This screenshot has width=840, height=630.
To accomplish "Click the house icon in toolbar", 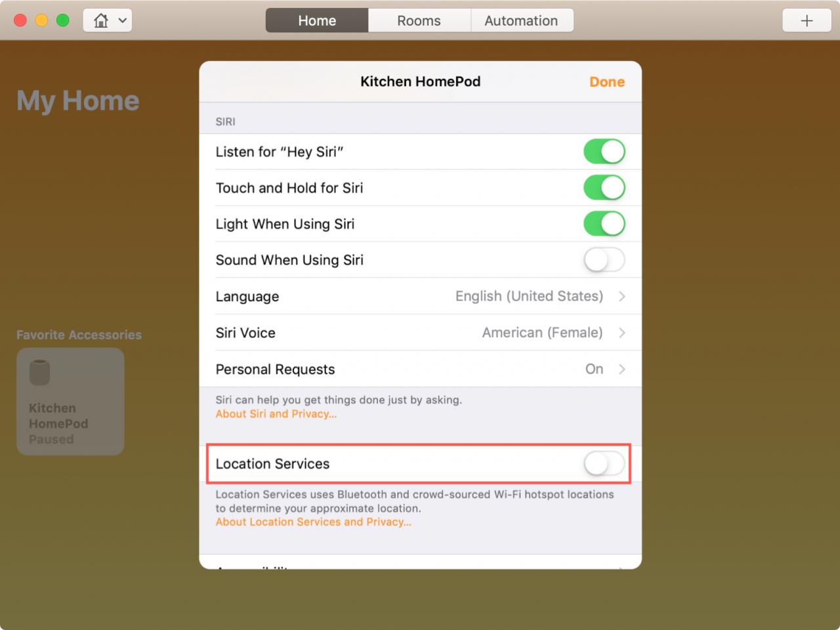I will (x=101, y=20).
